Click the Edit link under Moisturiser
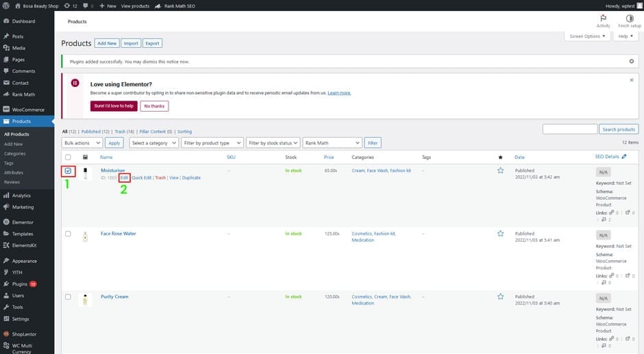Image resolution: width=644 pixels, height=354 pixels. point(124,177)
